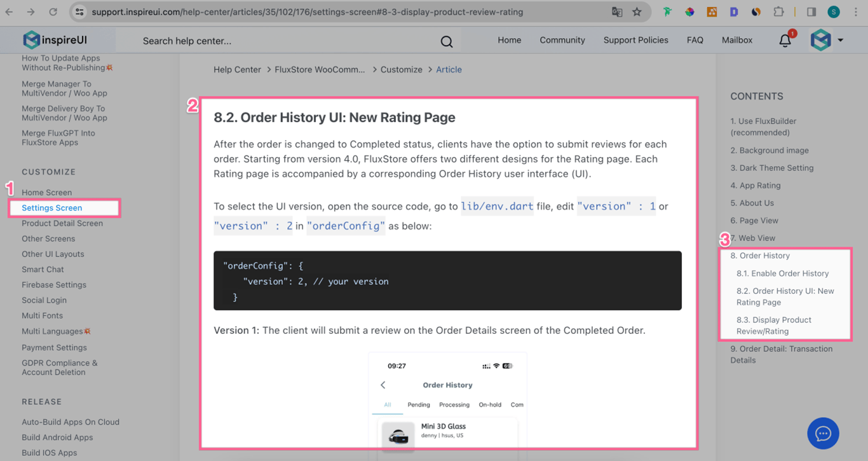This screenshot has width=868, height=461.
Task: Open Merge Delivery Boy To MultiVendor article
Action: (x=64, y=113)
